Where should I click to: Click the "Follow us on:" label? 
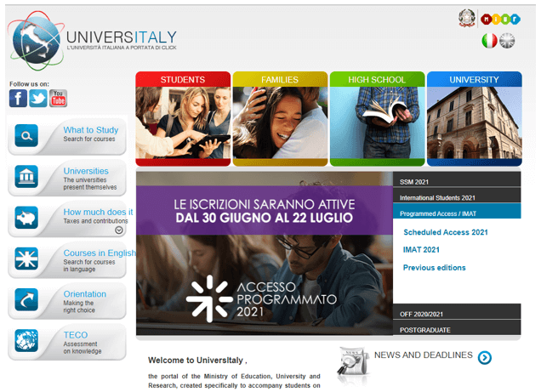point(29,84)
